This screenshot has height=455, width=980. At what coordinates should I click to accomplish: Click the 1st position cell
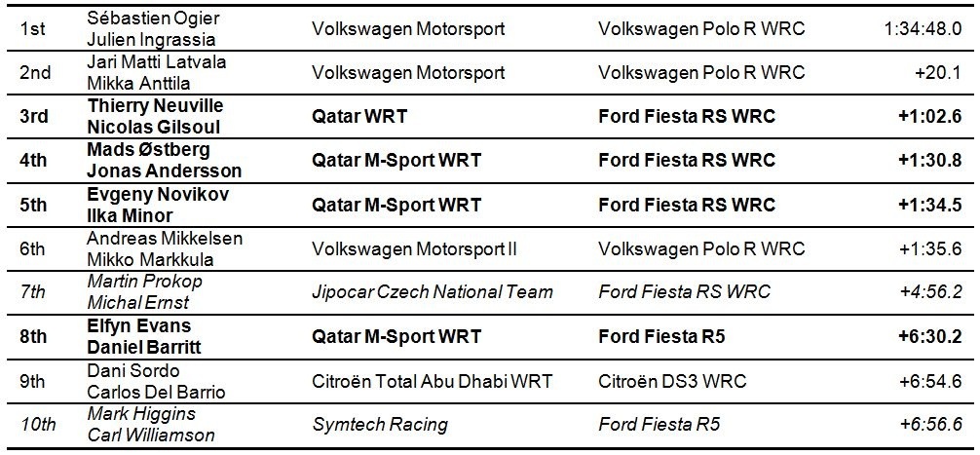30,28
